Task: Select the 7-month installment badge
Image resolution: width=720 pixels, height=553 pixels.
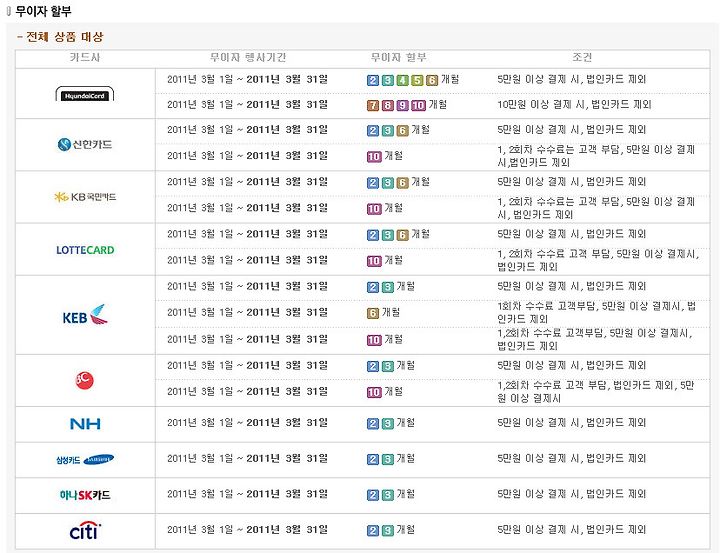Action: [373, 106]
